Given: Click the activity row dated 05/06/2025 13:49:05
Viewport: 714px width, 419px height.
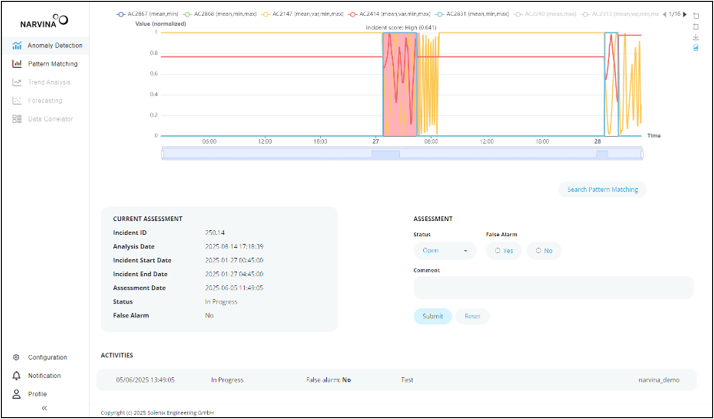Looking at the screenshot, I should (x=396, y=380).
